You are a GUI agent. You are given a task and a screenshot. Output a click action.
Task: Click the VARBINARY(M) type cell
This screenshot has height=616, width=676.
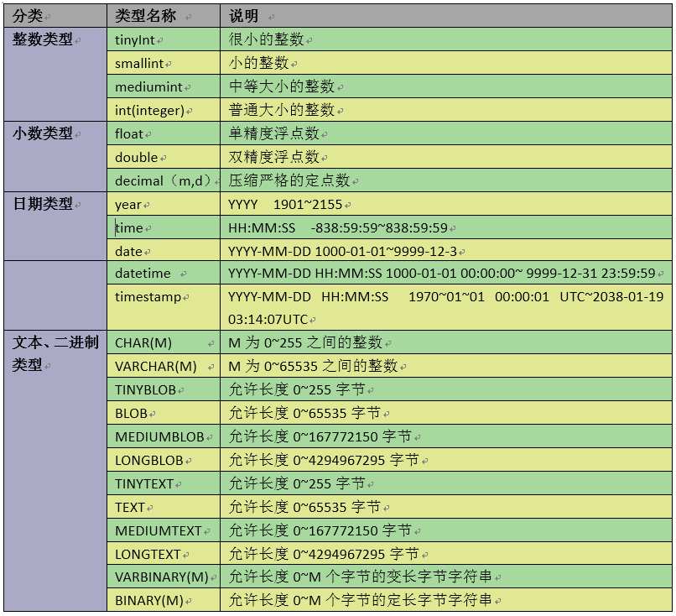coord(164,577)
